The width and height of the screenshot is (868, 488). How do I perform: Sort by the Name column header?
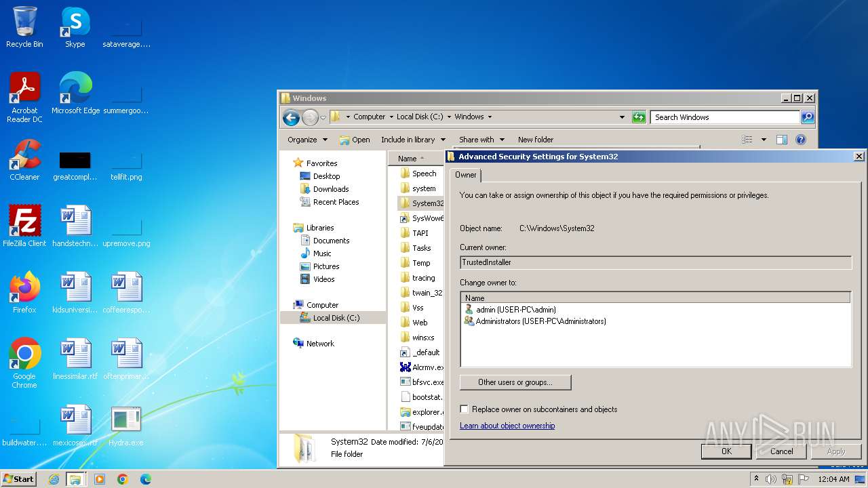tap(416, 159)
